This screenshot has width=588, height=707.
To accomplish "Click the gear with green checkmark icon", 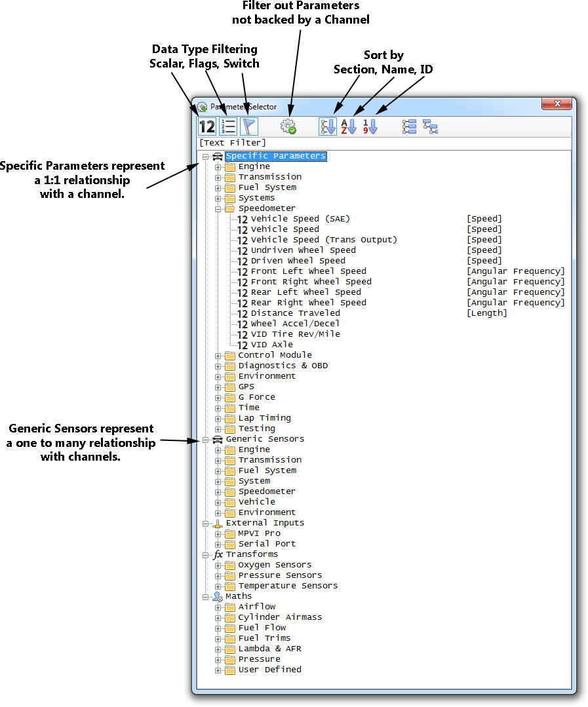I will [288, 126].
